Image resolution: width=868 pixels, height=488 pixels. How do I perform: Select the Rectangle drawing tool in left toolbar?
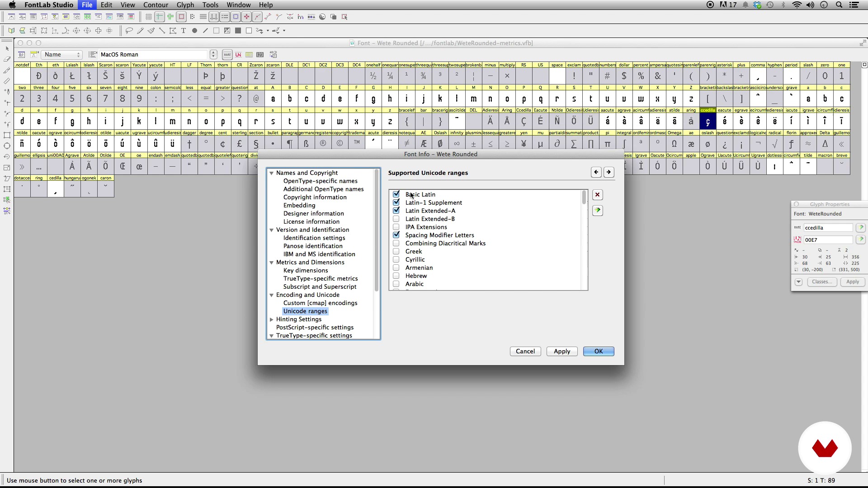point(7,135)
